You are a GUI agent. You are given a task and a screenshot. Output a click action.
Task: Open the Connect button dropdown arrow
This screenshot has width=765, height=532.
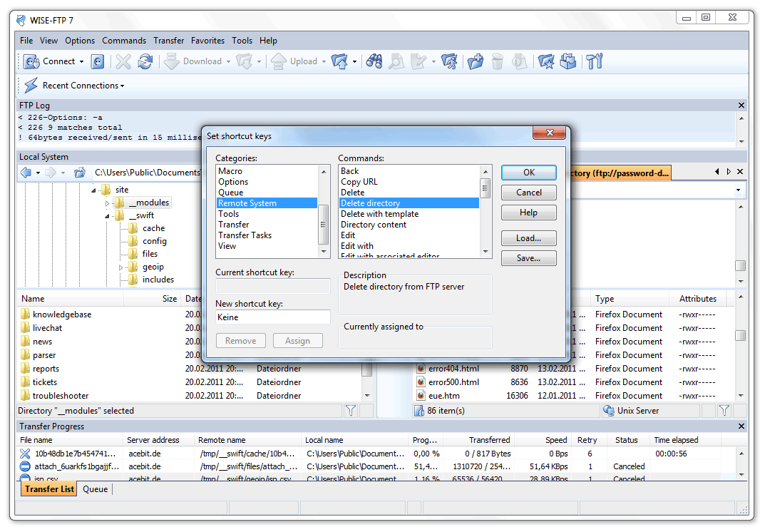pos(81,62)
